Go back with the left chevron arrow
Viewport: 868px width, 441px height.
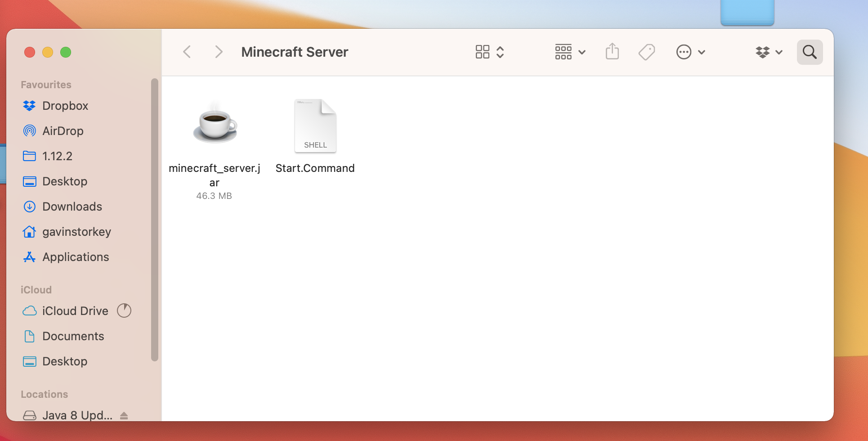coord(187,52)
